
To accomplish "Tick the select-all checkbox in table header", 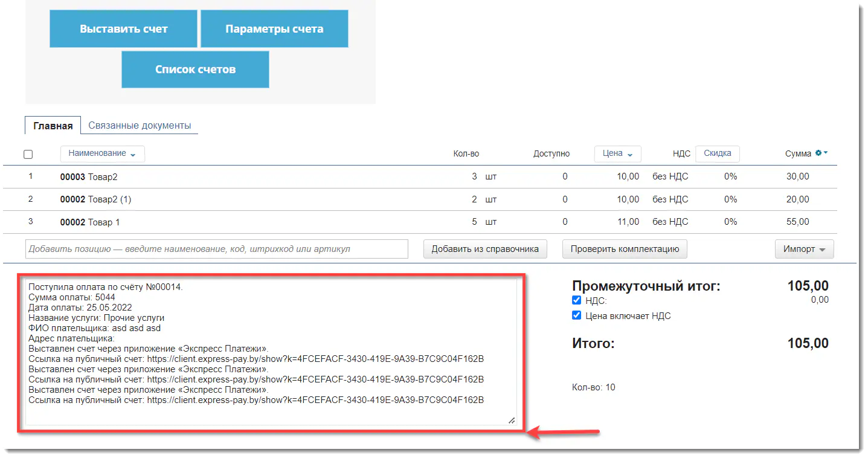I will pyautogui.click(x=28, y=154).
